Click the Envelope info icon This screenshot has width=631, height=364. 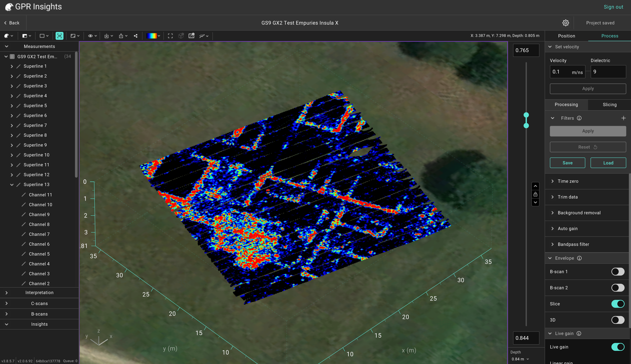coord(579,258)
